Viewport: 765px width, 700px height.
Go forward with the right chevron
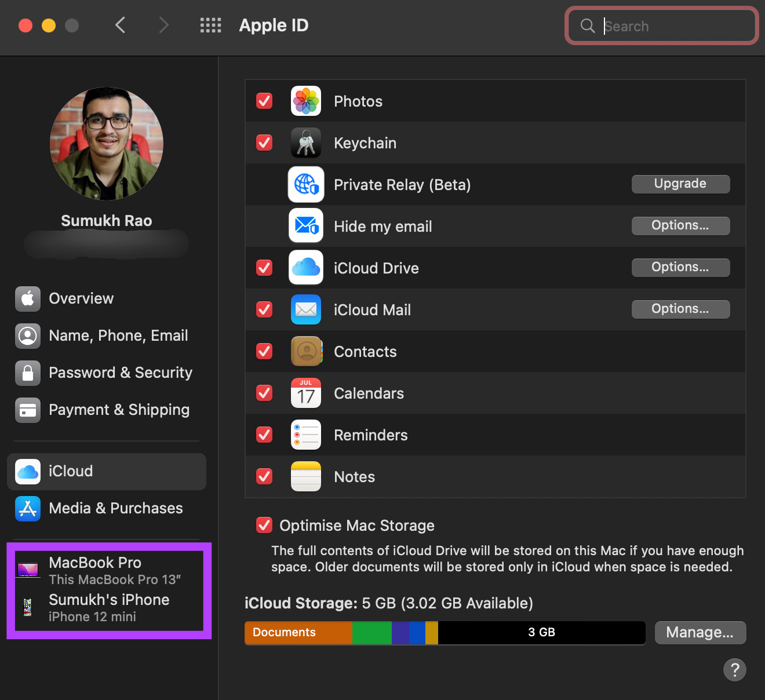coord(164,25)
